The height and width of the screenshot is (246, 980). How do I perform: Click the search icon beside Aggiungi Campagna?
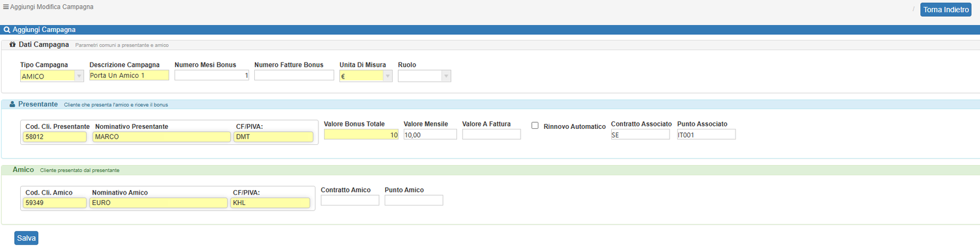click(x=7, y=29)
